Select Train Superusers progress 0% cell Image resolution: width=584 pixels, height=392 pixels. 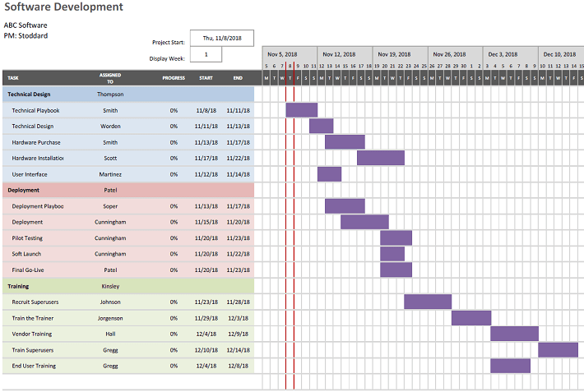174,350
